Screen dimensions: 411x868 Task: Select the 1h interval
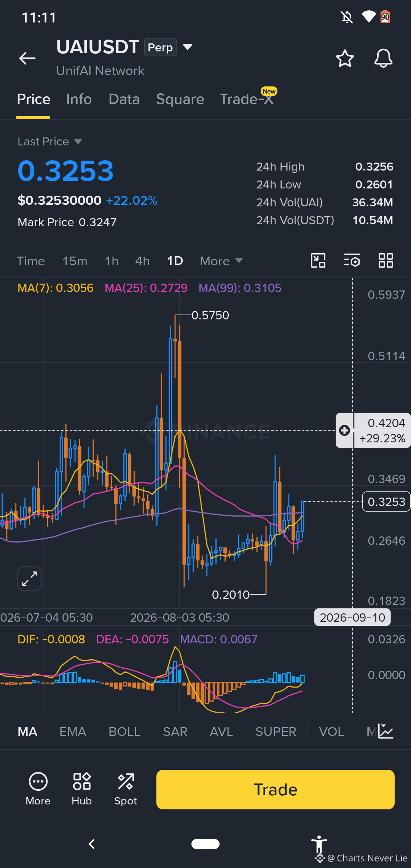point(112,261)
